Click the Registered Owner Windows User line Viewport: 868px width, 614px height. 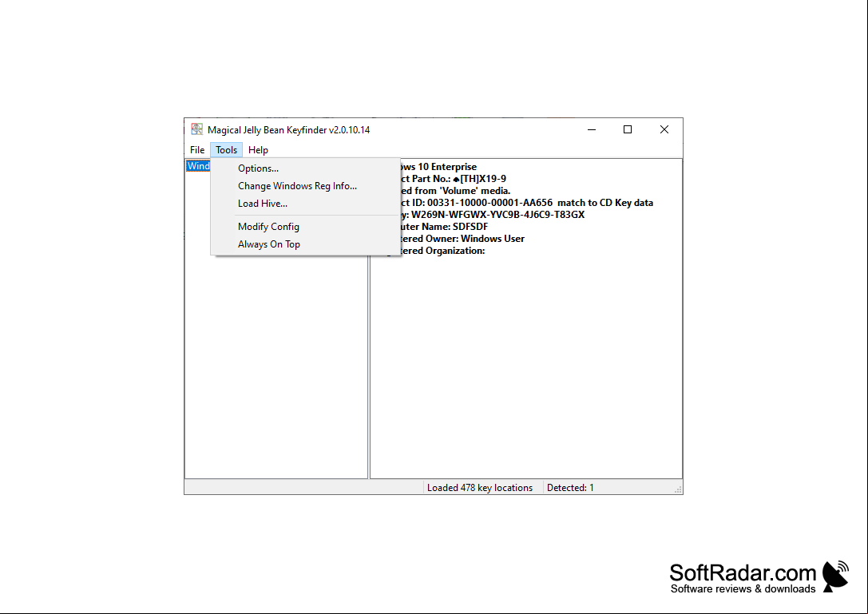(462, 239)
